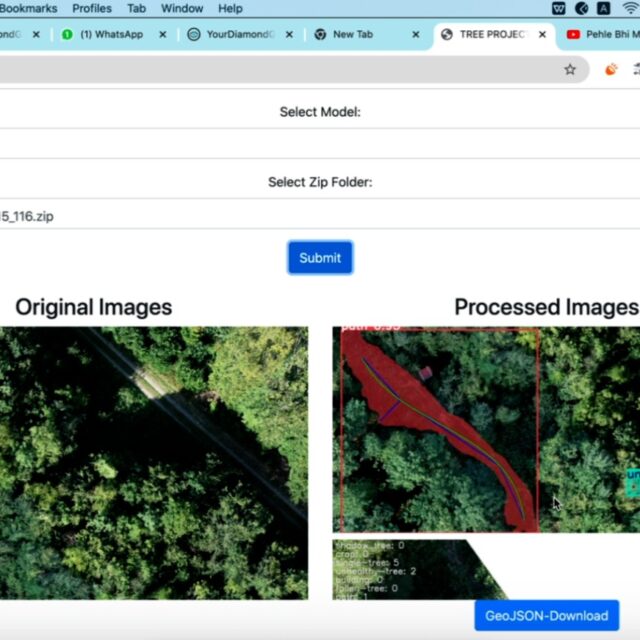Open the Profiles menu
Image resolution: width=640 pixels, height=640 pixels.
coord(92,8)
